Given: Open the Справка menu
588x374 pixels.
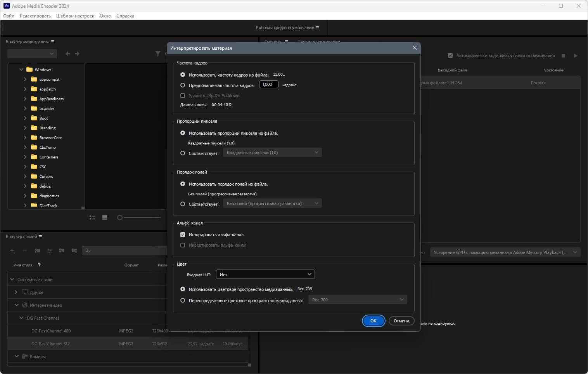Looking at the screenshot, I should point(125,16).
